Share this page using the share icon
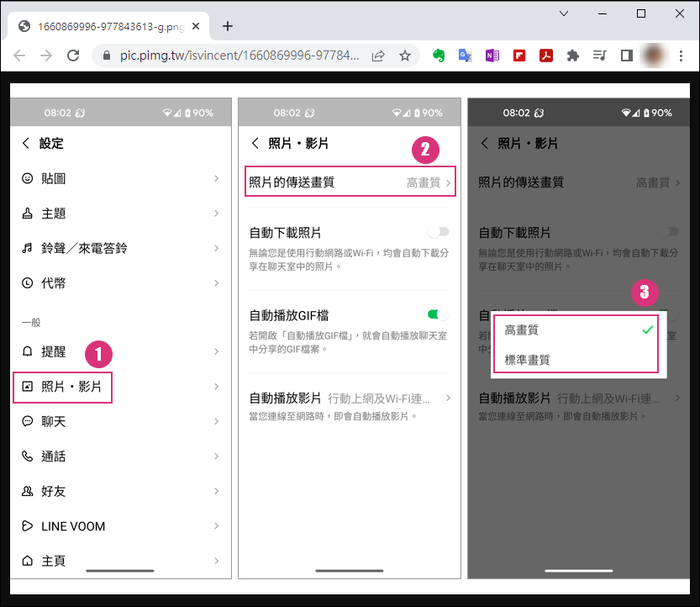 [378, 55]
